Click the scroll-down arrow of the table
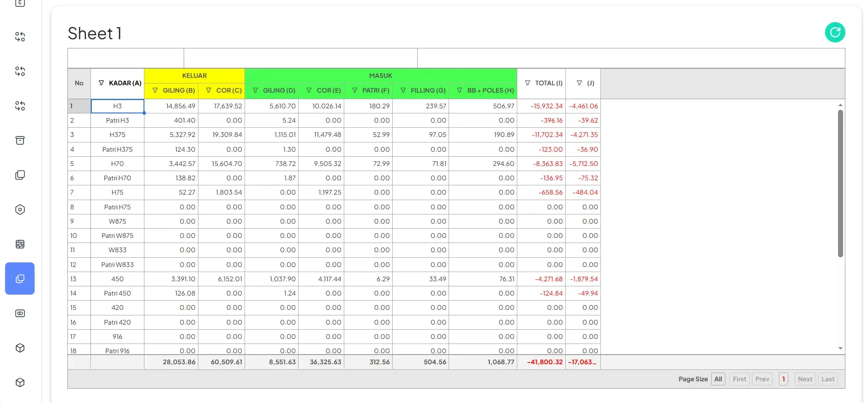 [x=840, y=349]
